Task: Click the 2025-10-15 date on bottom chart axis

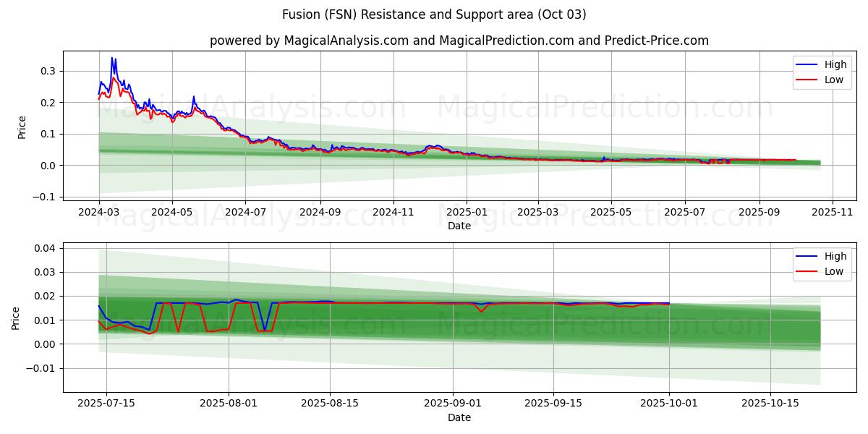Action: tap(770, 404)
